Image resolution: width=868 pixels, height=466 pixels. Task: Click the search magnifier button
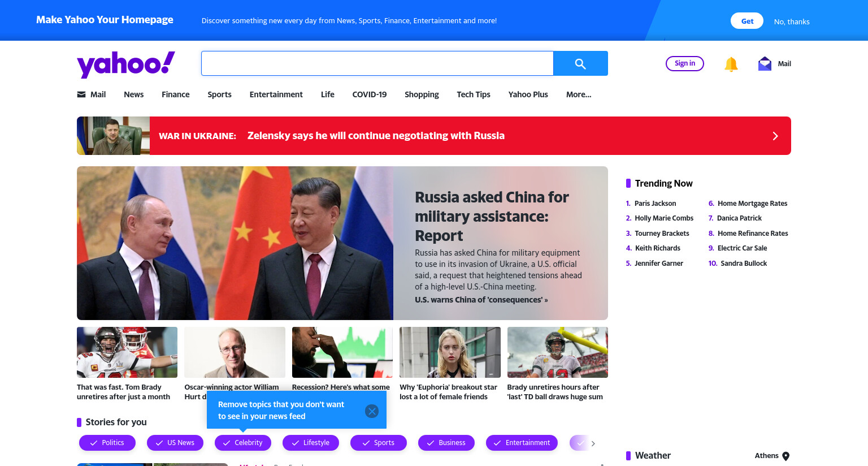(x=580, y=63)
